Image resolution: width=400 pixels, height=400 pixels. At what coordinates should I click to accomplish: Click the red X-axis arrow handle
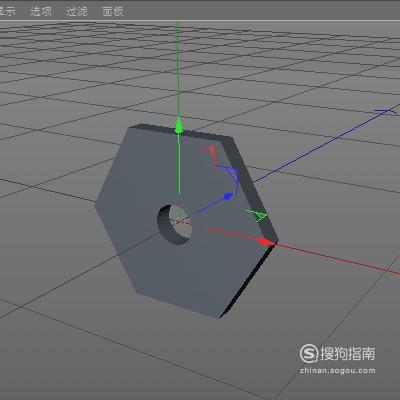click(267, 242)
